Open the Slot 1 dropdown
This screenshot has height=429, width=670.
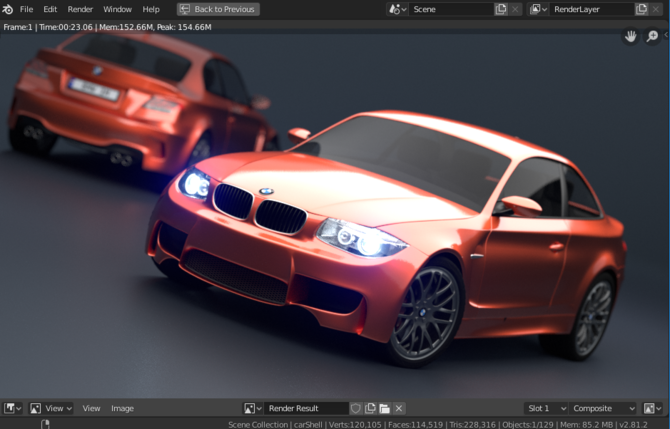coord(546,408)
